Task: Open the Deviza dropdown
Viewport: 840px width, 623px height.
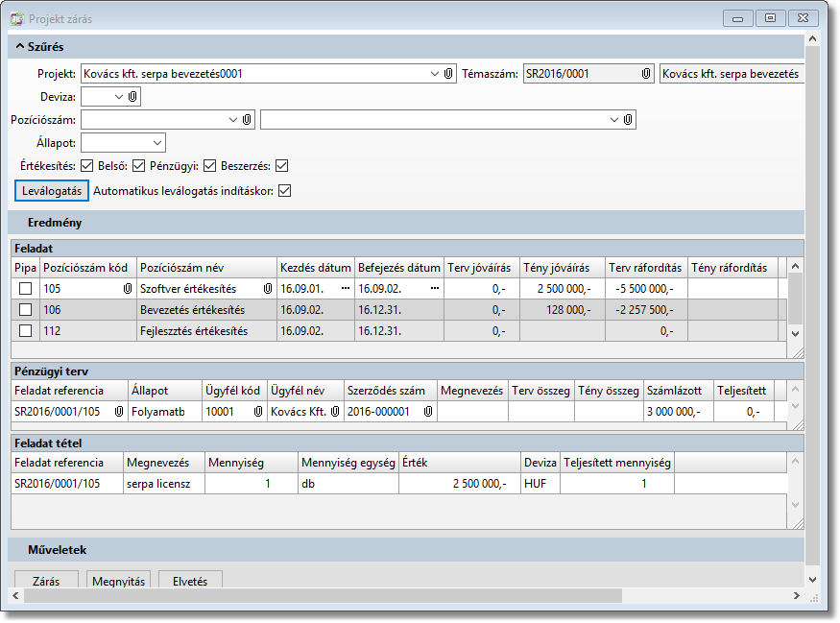Action: point(119,97)
